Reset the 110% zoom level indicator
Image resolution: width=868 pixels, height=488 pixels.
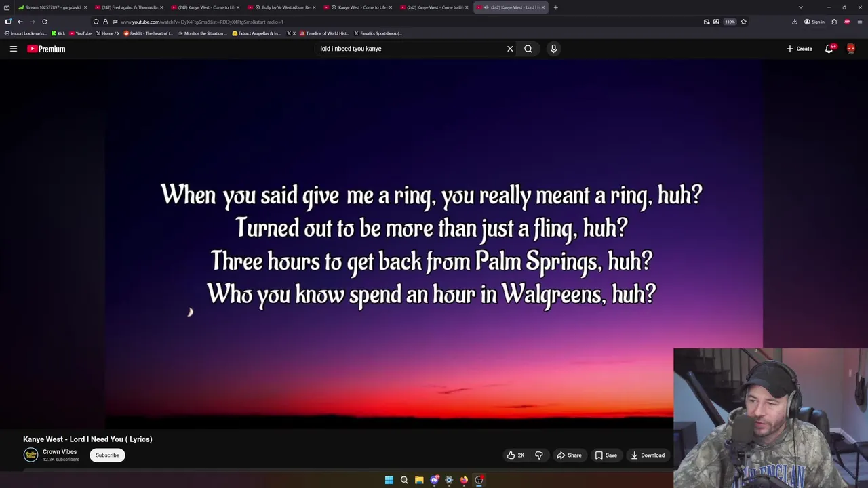click(730, 22)
